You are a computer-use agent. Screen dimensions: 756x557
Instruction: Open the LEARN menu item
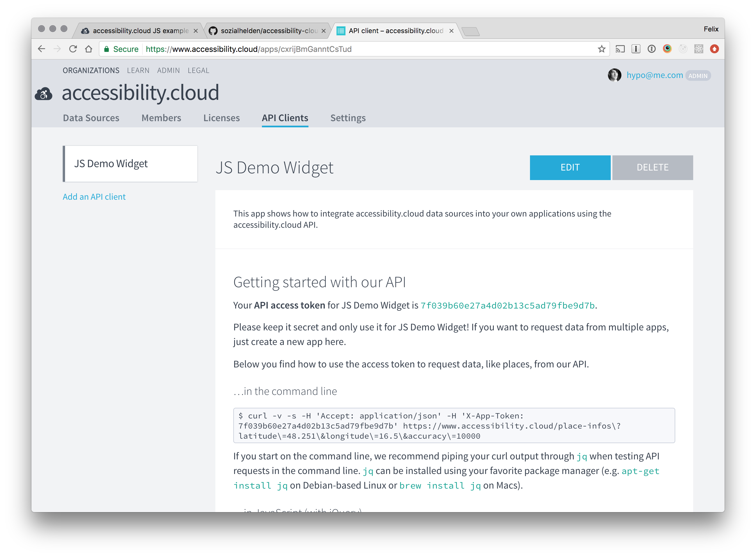pos(138,70)
